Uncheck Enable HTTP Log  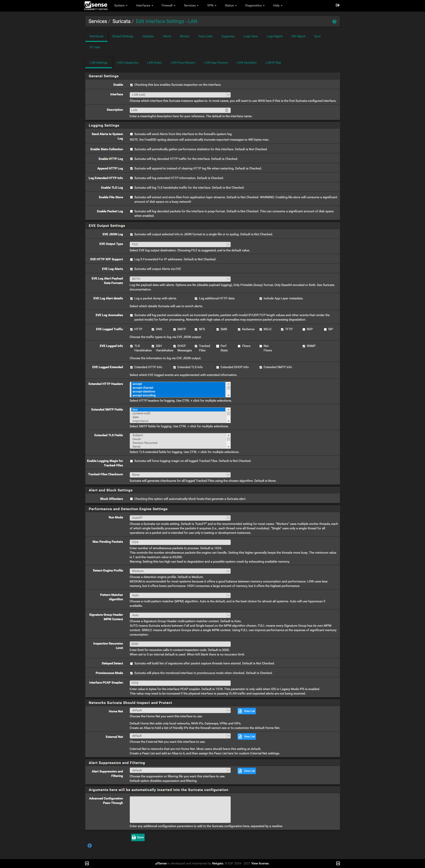coord(132,159)
